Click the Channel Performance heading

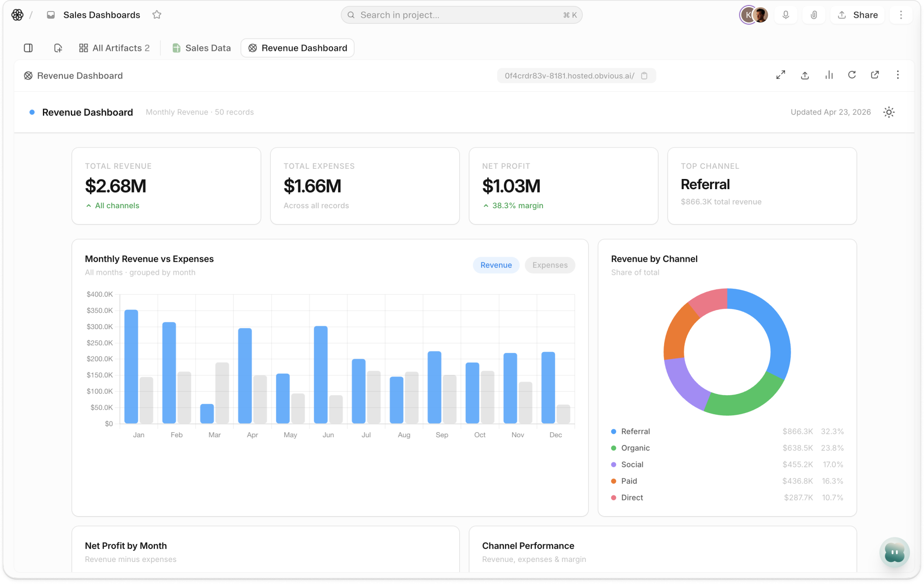528,546
